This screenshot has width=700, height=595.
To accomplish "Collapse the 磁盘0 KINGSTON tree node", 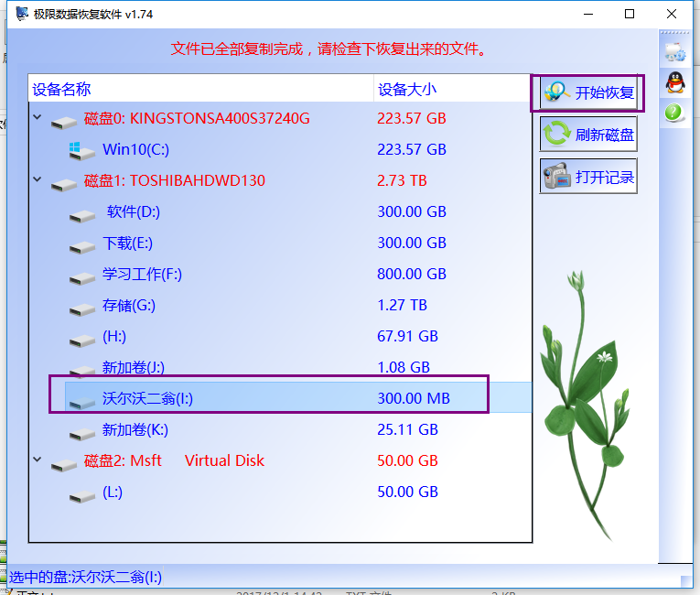I will 38,117.
